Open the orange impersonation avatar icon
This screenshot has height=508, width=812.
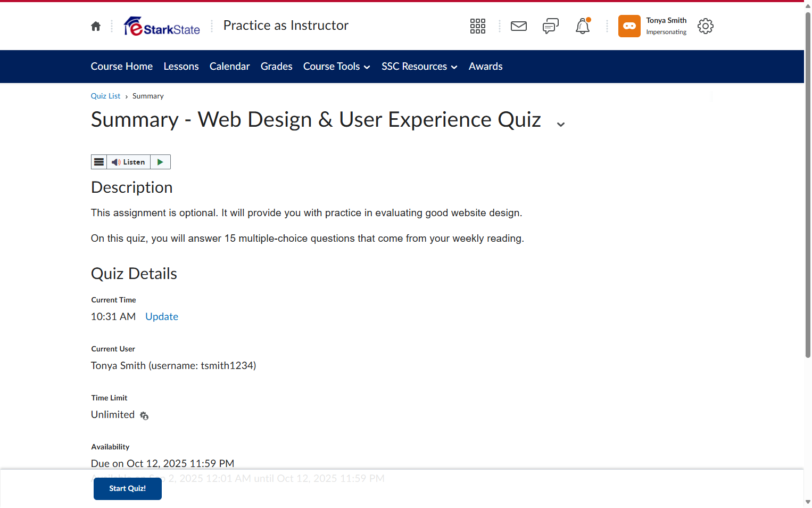coord(629,26)
